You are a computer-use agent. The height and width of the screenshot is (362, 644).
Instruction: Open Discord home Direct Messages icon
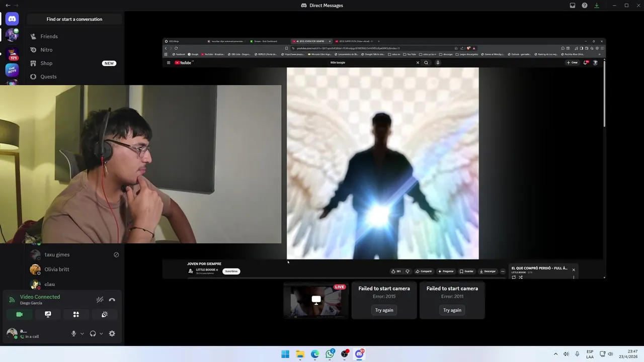click(12, 19)
